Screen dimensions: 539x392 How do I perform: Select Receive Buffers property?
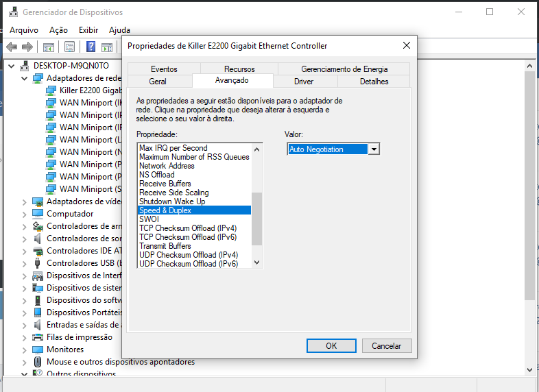pyautogui.click(x=194, y=184)
